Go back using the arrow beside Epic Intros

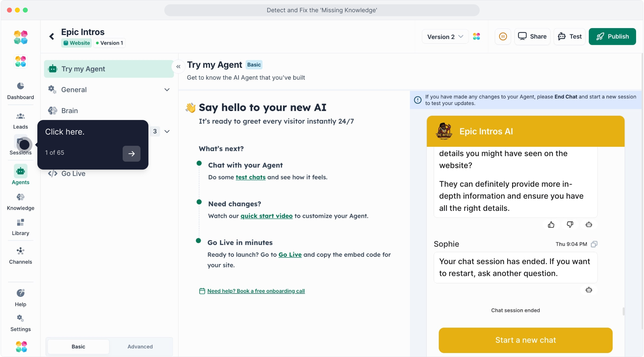[x=52, y=36]
